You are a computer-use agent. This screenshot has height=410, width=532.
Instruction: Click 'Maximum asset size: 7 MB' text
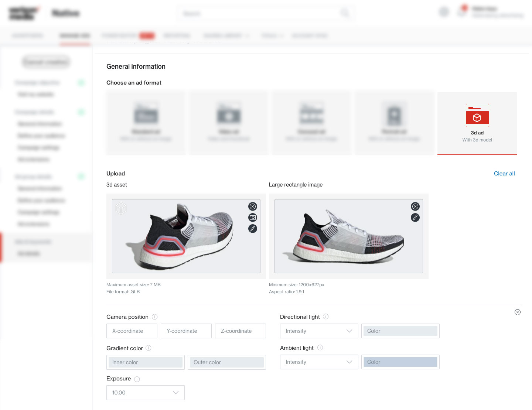coord(133,285)
